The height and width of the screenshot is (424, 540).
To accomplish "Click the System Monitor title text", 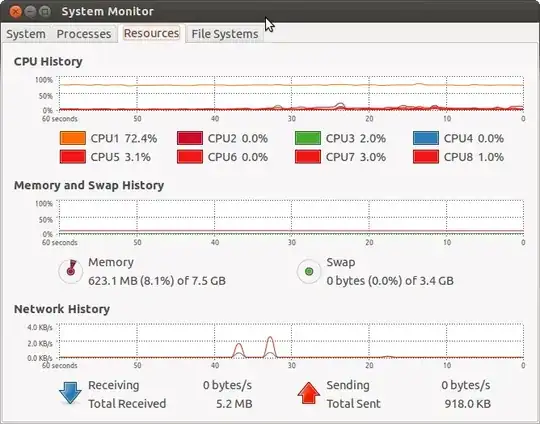I will [x=107, y=11].
